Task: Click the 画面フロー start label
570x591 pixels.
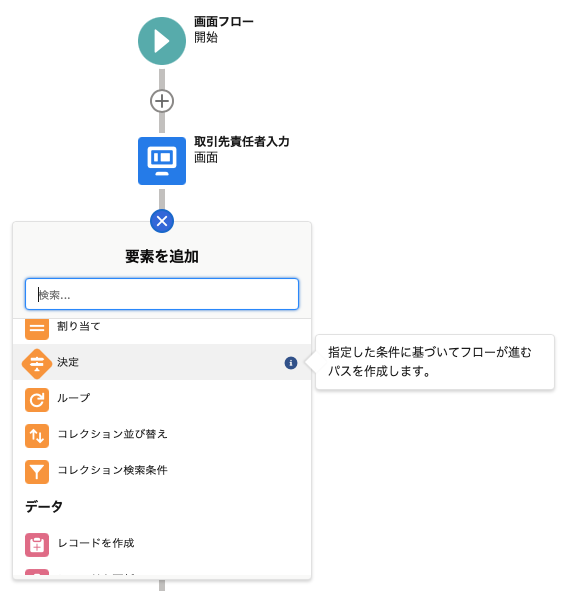Action: point(224,21)
